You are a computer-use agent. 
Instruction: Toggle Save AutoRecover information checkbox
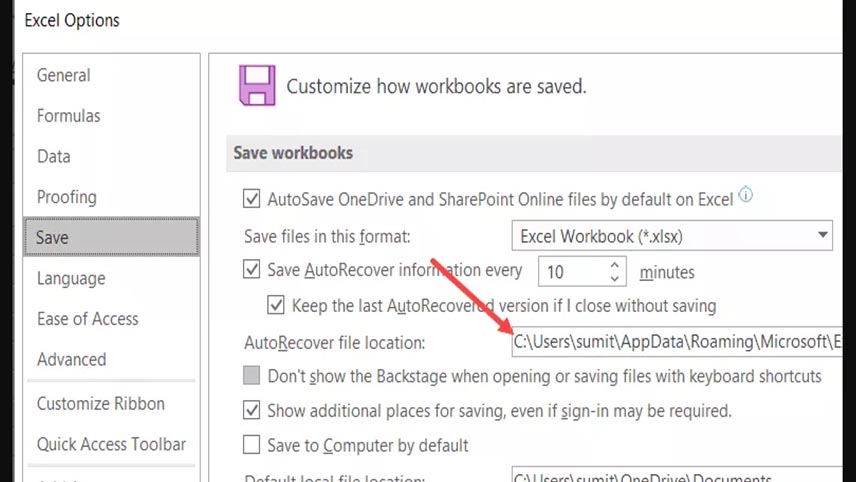[252, 269]
